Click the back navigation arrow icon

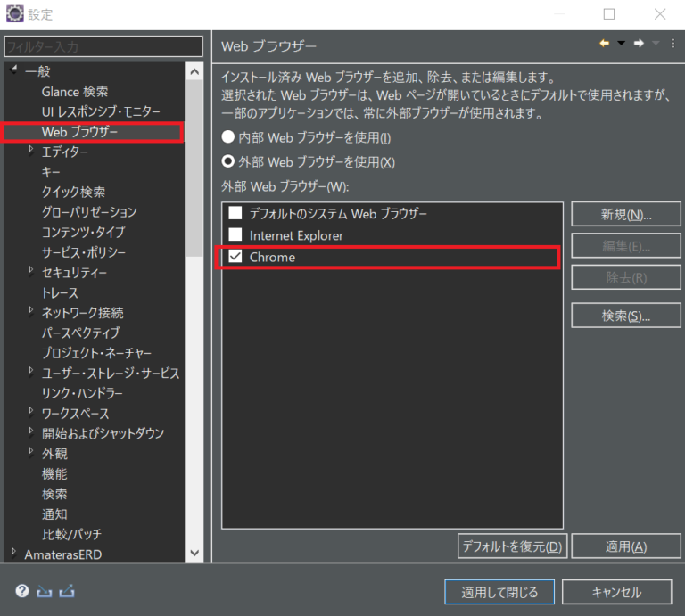pos(604,44)
